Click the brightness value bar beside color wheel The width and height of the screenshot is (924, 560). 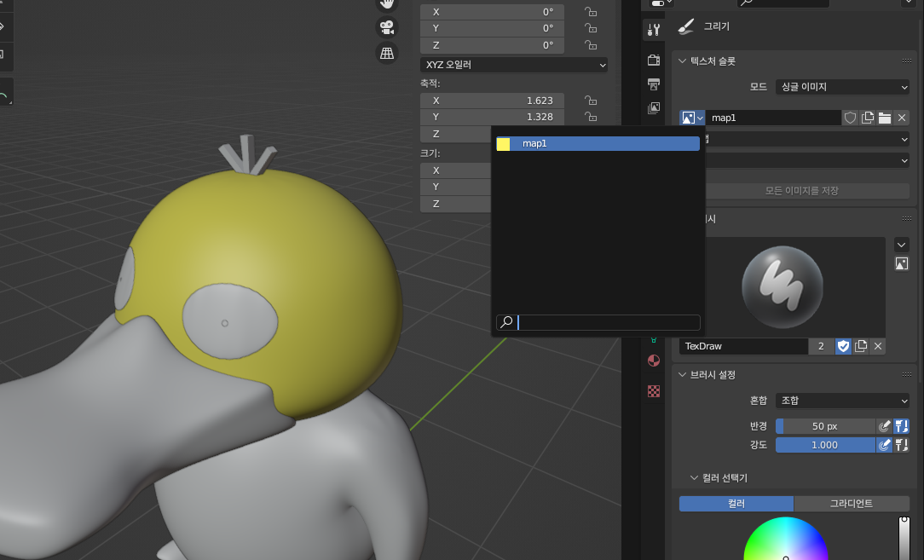(904, 538)
